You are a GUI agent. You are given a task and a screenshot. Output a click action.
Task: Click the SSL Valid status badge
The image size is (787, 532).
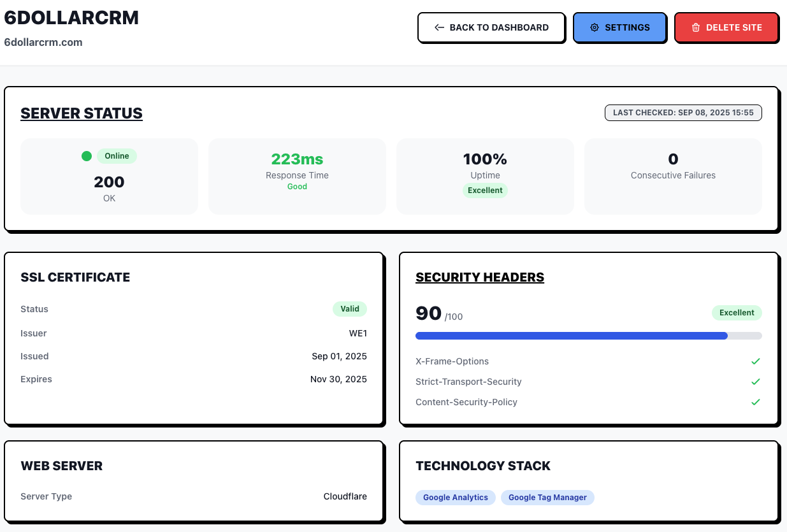[350, 309]
